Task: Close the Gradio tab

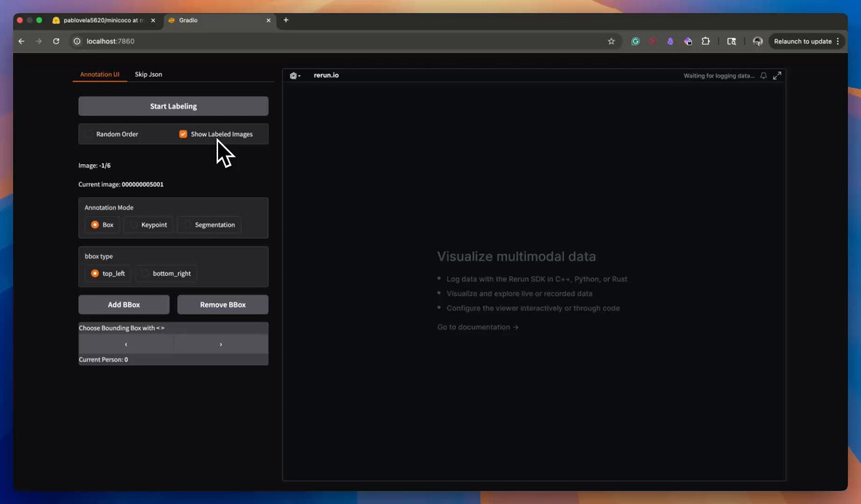Action: (x=269, y=20)
